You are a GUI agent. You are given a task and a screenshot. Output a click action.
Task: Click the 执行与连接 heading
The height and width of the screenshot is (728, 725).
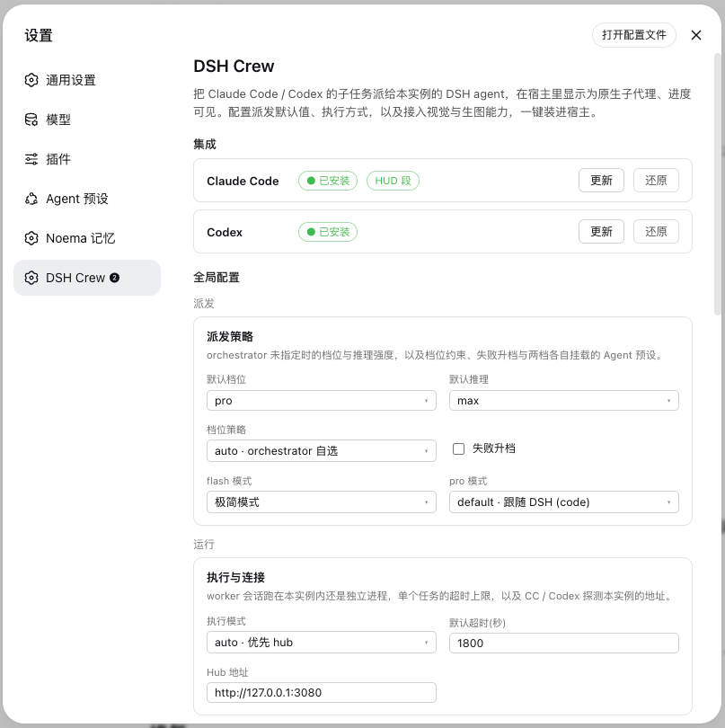235,577
